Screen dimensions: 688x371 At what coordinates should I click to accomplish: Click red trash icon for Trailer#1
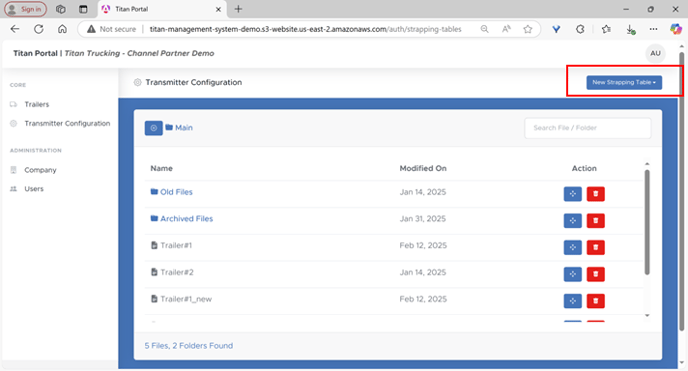[x=595, y=247]
